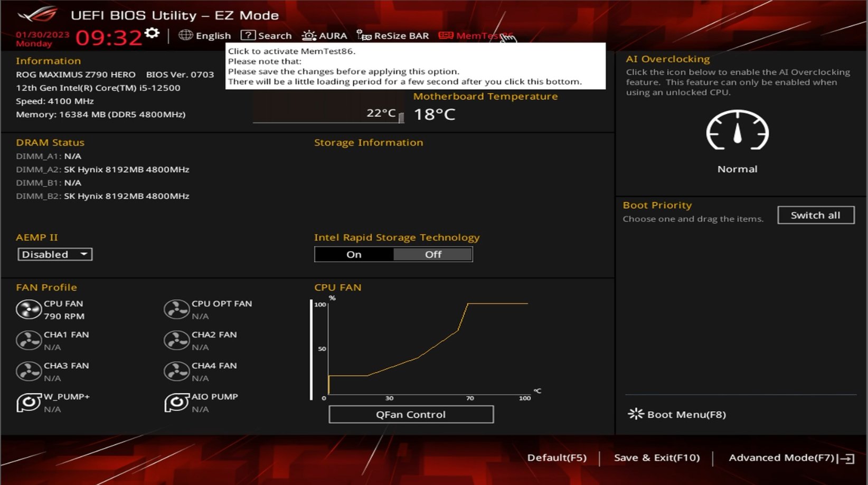
Task: Click the AI Overclocking gauge icon
Action: click(x=737, y=130)
